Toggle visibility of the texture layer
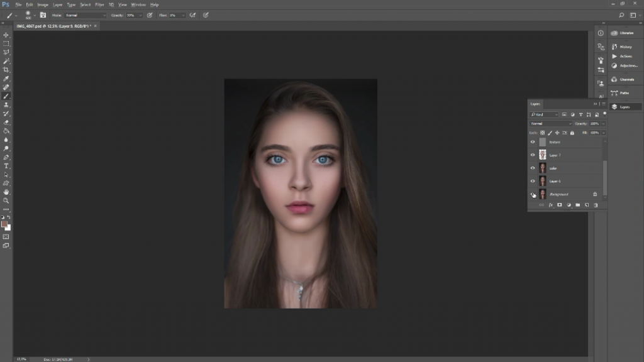644x362 pixels. [532, 142]
